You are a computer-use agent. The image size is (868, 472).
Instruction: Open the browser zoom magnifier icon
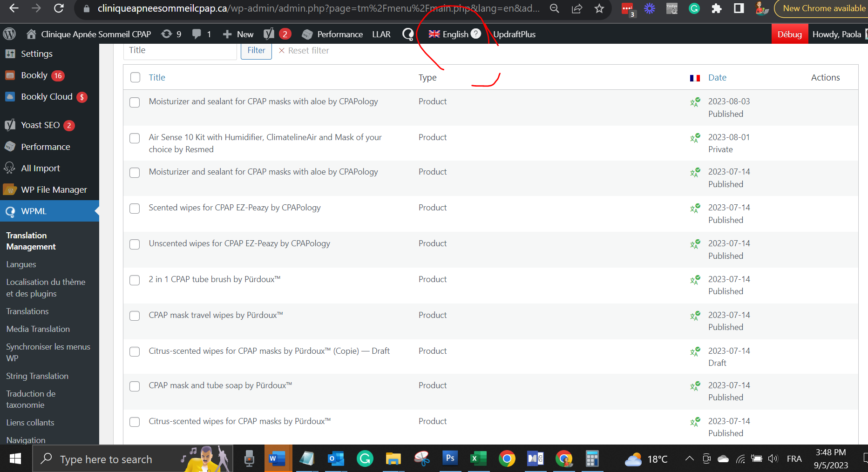554,8
